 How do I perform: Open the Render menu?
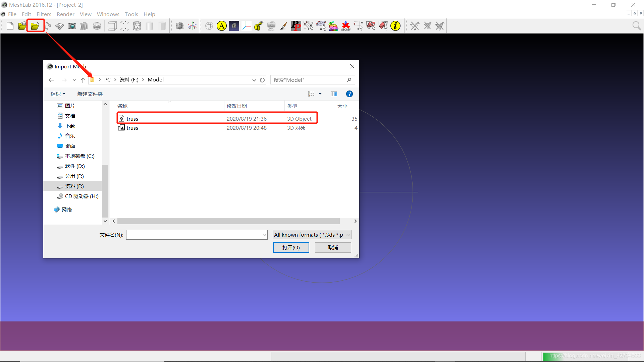[x=65, y=14]
